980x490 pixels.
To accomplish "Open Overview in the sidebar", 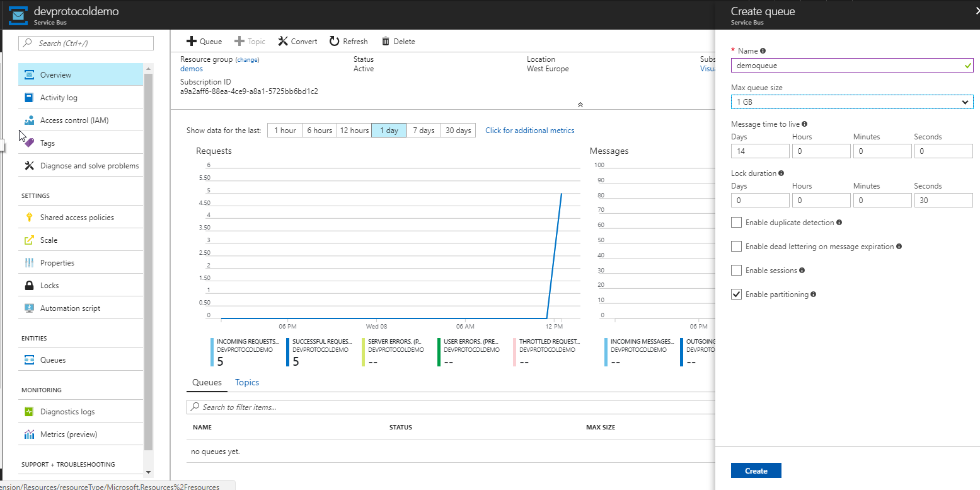I will [81, 75].
